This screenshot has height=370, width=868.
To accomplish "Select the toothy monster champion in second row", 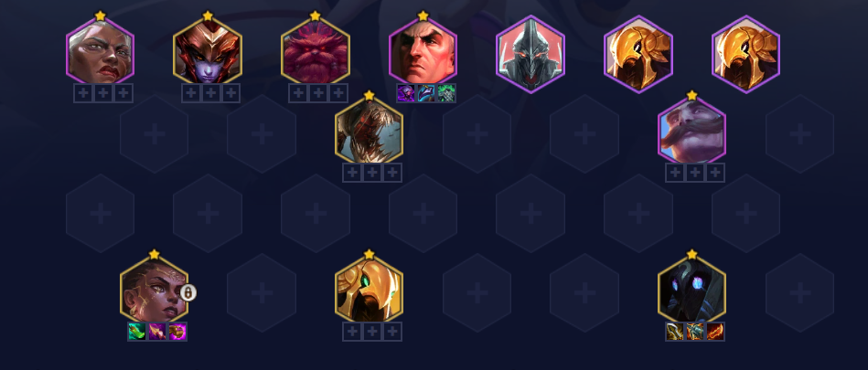I will (x=370, y=133).
